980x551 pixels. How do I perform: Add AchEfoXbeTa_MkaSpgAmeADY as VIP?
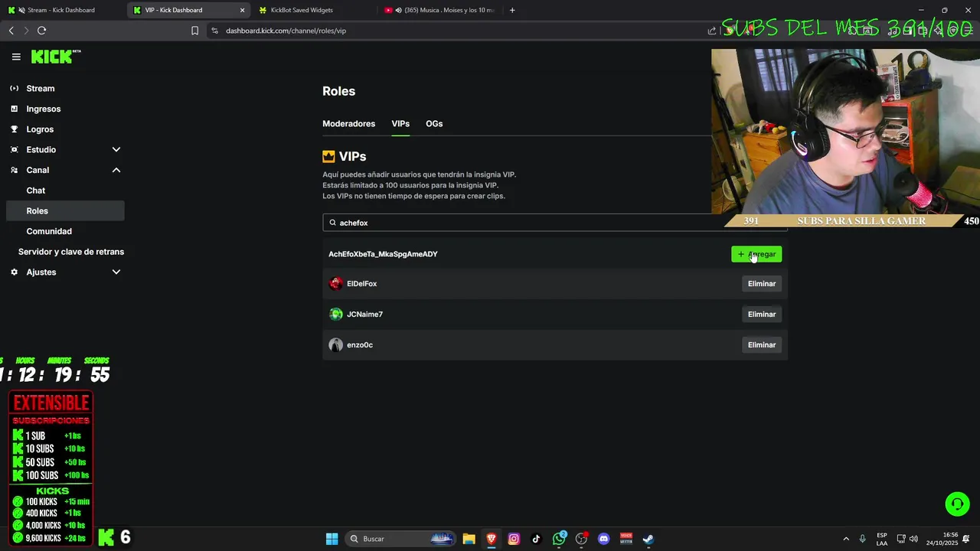click(x=756, y=254)
